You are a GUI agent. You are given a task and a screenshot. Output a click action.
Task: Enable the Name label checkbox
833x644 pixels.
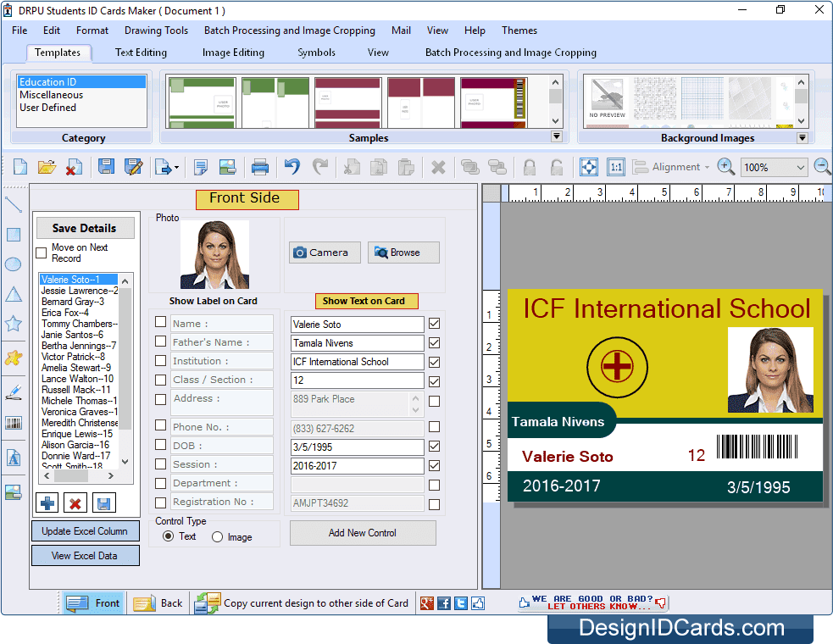click(160, 322)
